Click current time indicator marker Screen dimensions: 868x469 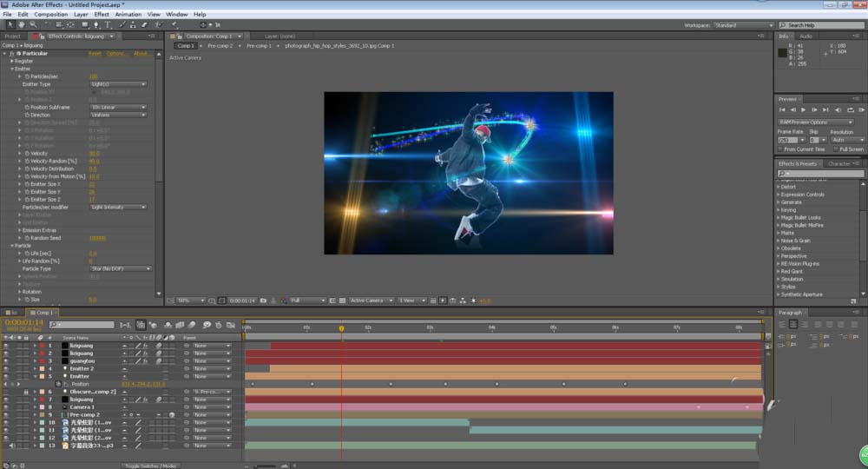341,328
